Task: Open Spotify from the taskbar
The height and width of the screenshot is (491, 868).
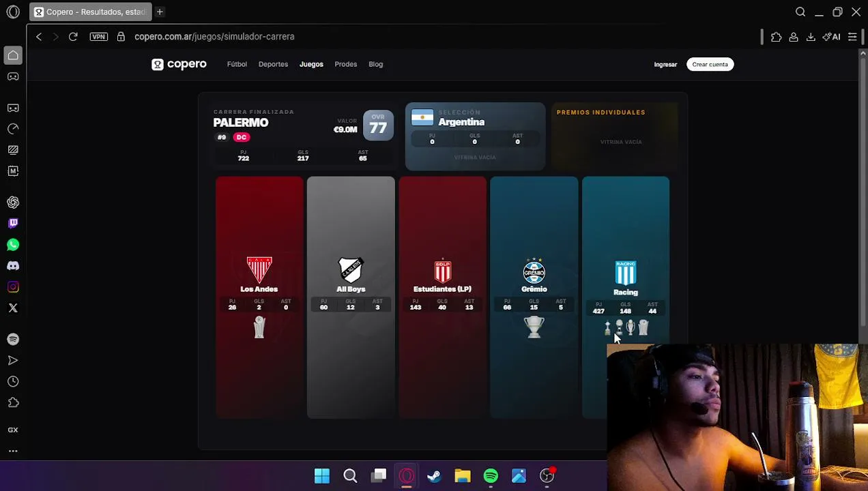Action: pyautogui.click(x=491, y=476)
